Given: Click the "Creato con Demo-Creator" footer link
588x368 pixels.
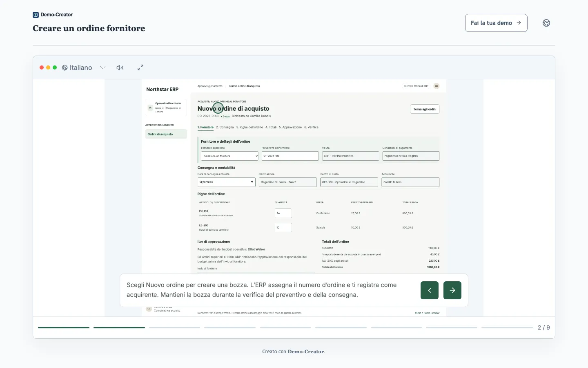Looking at the screenshot, I should point(294,352).
